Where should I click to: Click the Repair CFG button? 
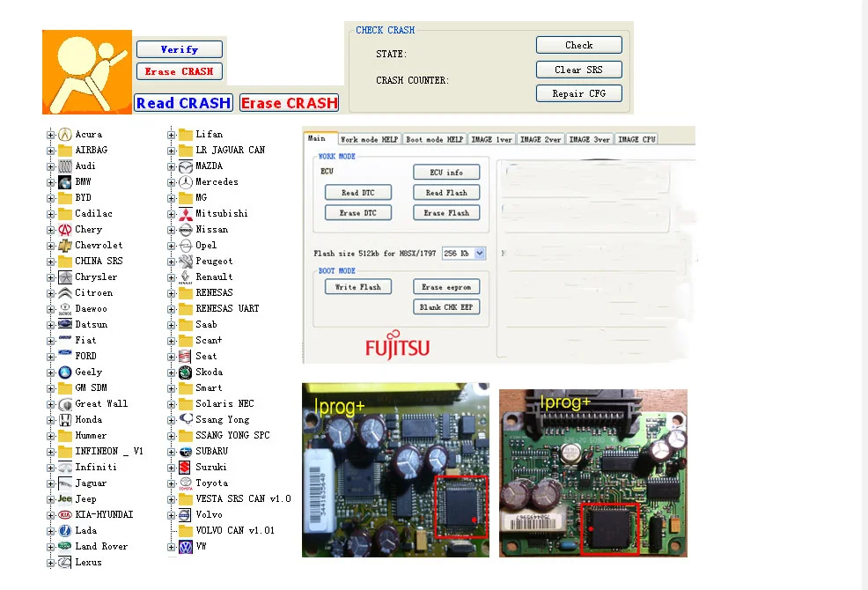(579, 93)
